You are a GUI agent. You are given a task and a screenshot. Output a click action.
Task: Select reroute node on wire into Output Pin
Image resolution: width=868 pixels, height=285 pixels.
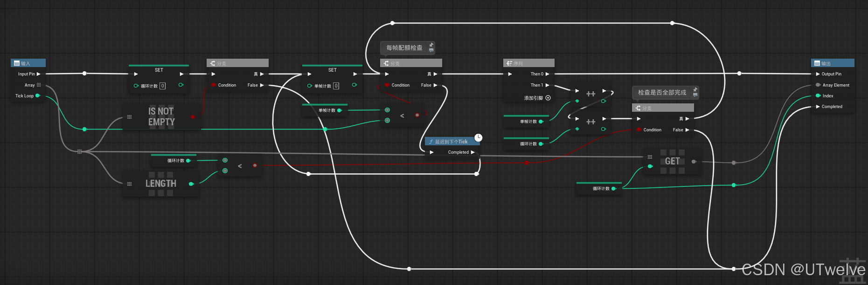click(x=739, y=74)
